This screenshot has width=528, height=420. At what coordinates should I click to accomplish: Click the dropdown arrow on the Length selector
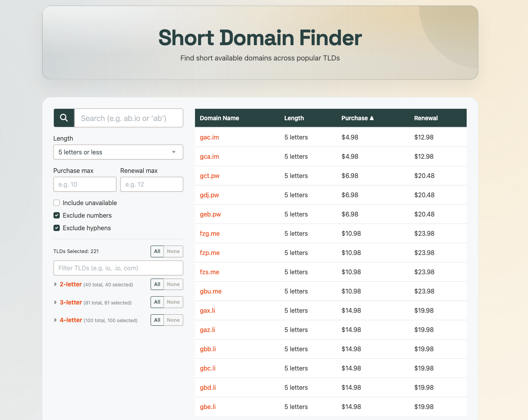click(173, 152)
